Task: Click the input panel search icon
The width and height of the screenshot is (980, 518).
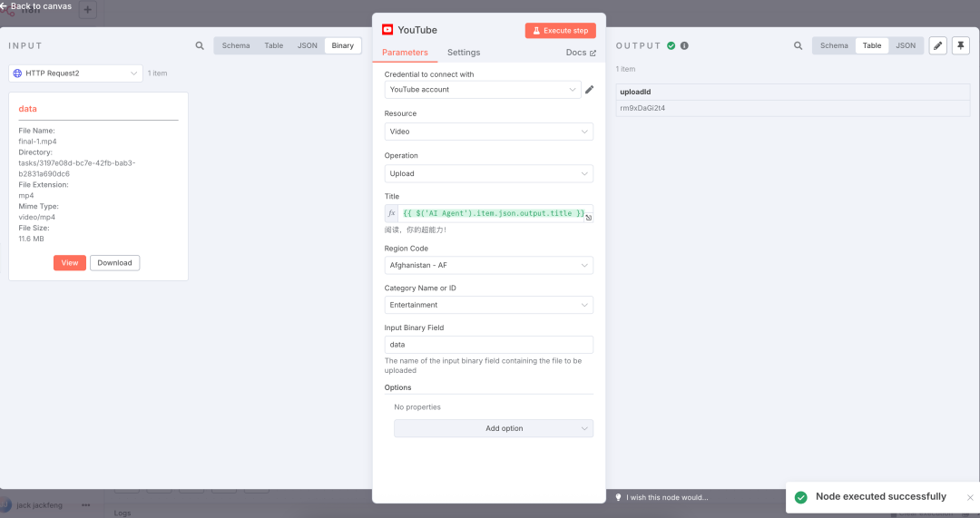Action: tap(200, 45)
